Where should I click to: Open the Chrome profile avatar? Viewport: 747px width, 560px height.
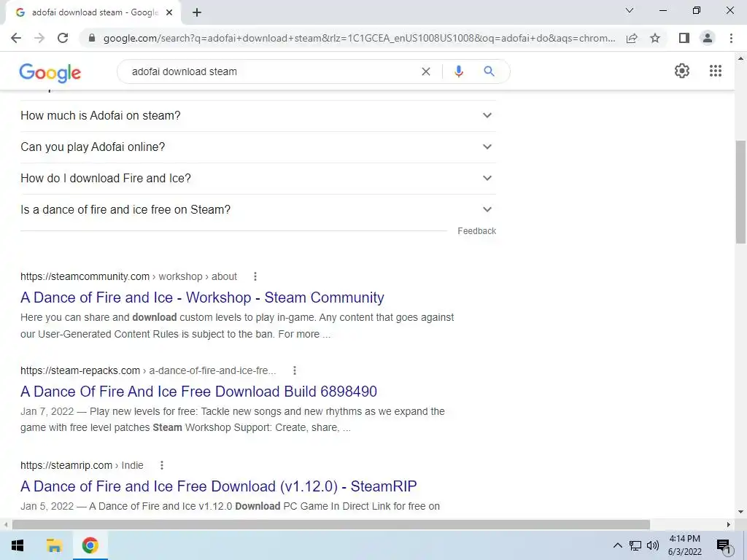tap(708, 38)
